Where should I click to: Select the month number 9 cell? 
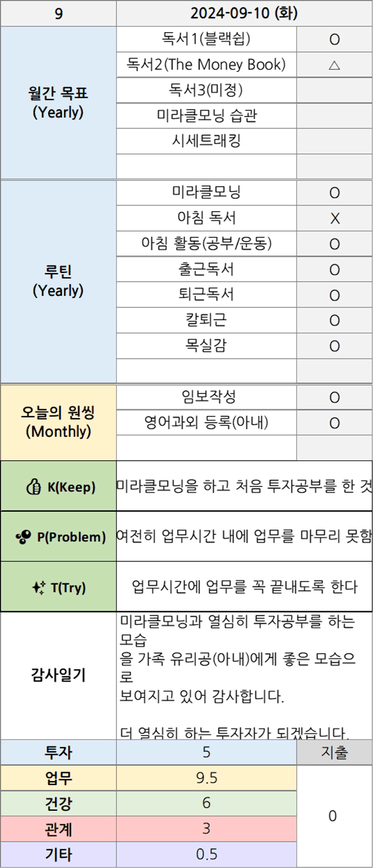pos(58,13)
